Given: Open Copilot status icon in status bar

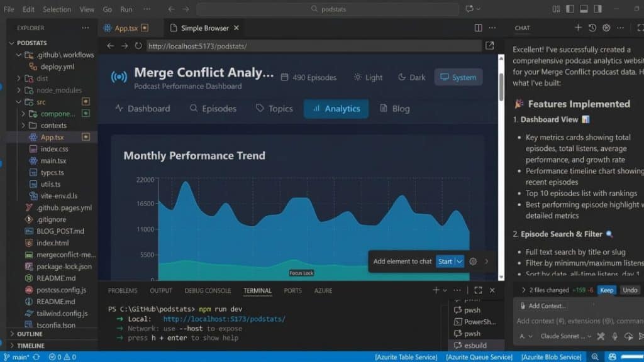Looking at the screenshot, I should (612, 357).
